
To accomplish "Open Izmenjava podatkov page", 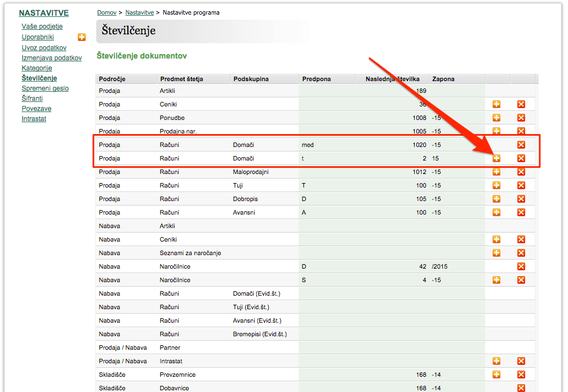I will pos(52,58).
